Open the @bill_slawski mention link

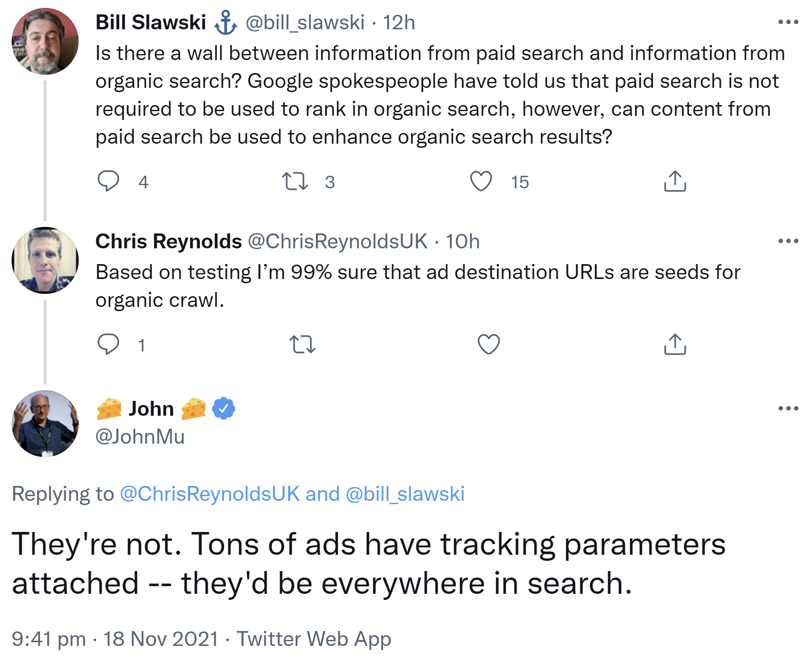click(x=403, y=494)
